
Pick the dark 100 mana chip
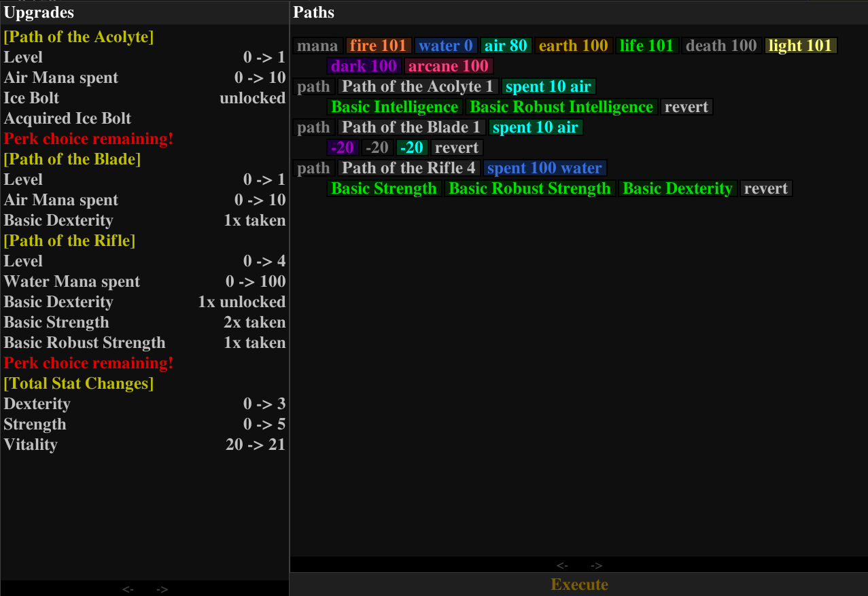click(364, 66)
